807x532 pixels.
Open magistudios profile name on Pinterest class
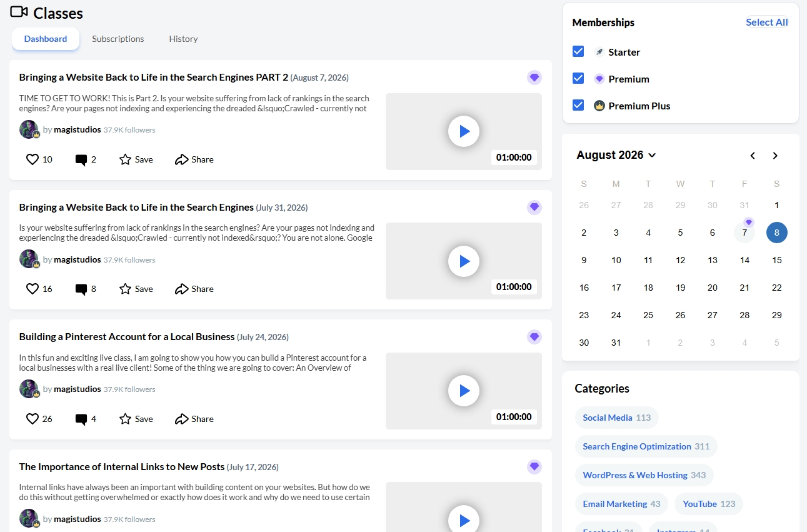pyautogui.click(x=78, y=389)
